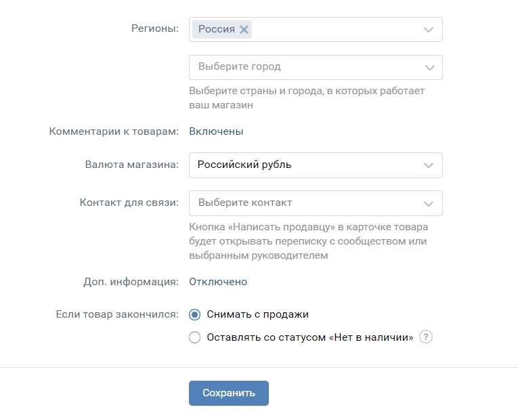Remove the Россия region tag
The width and height of the screenshot is (518, 420).
click(244, 29)
